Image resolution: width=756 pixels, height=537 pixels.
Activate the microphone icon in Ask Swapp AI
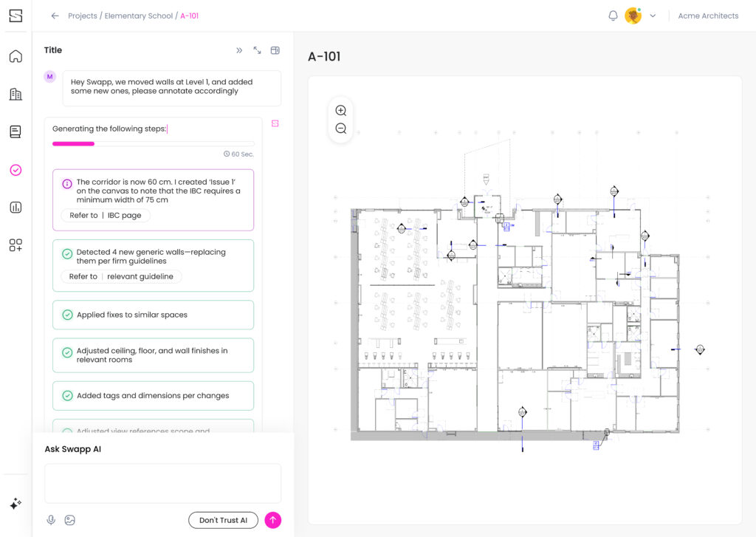pyautogui.click(x=51, y=519)
